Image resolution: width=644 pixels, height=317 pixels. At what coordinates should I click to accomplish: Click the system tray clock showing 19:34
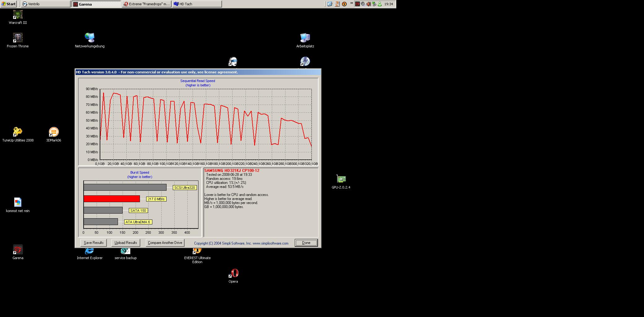(389, 4)
